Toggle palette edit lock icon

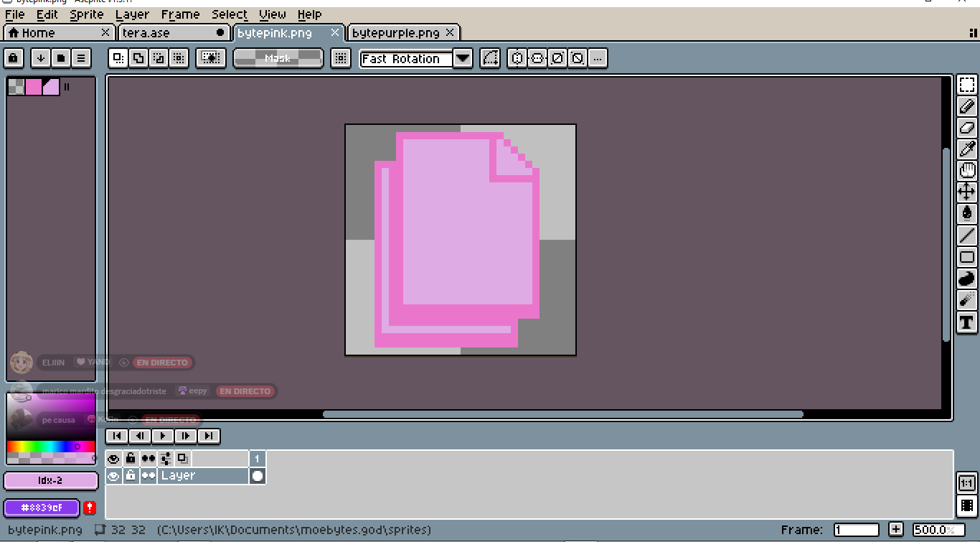(x=14, y=58)
